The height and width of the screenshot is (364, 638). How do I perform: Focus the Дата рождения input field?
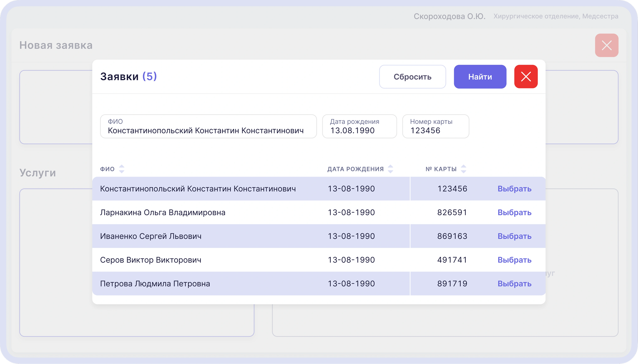[359, 126]
